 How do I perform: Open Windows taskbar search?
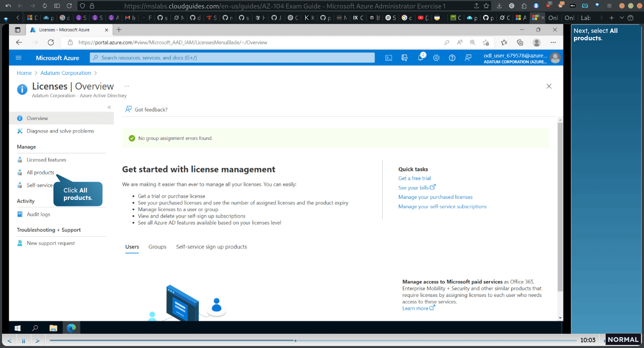[35, 328]
